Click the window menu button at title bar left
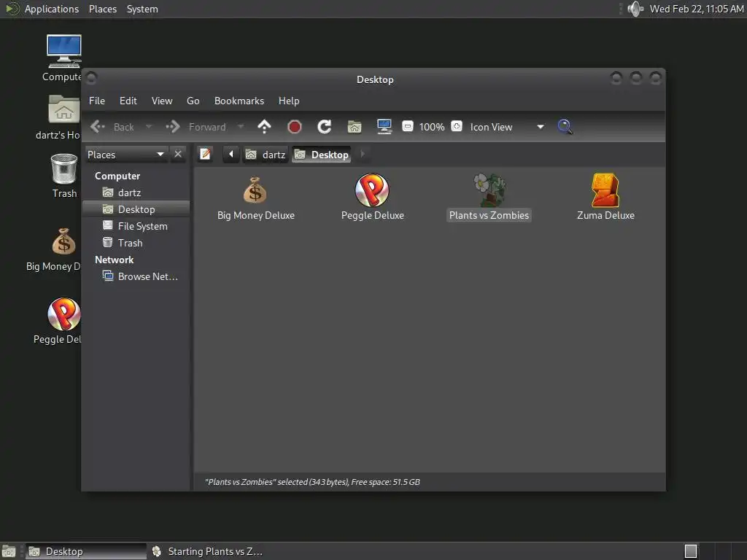Image resolution: width=747 pixels, height=560 pixels. [x=91, y=78]
